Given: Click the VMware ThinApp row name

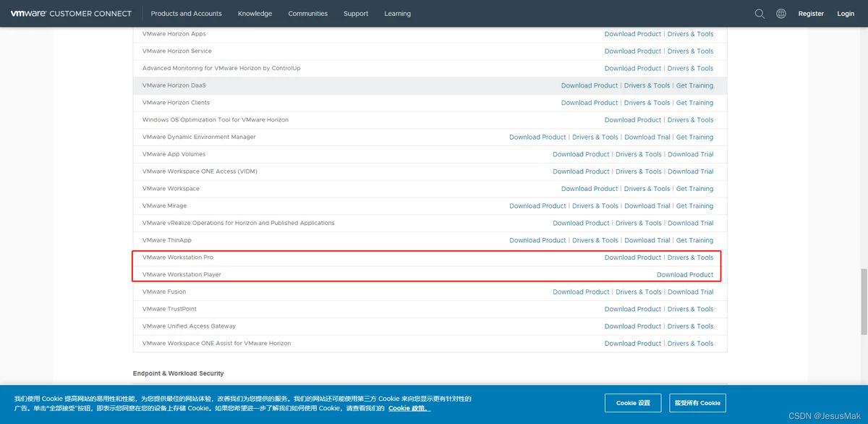Looking at the screenshot, I should click(167, 240).
